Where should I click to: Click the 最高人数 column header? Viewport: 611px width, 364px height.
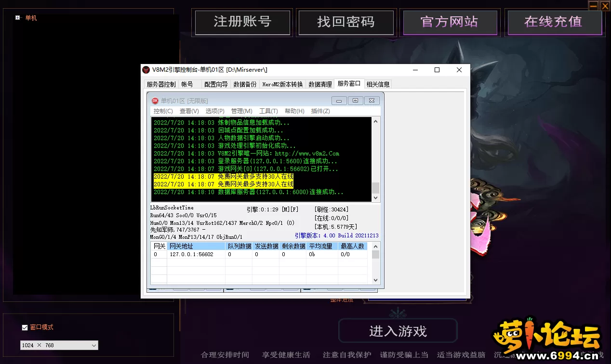pyautogui.click(x=353, y=246)
